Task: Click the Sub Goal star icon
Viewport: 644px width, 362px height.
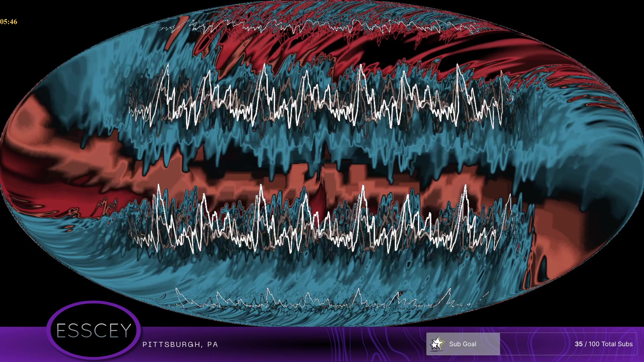Action: pyautogui.click(x=437, y=344)
